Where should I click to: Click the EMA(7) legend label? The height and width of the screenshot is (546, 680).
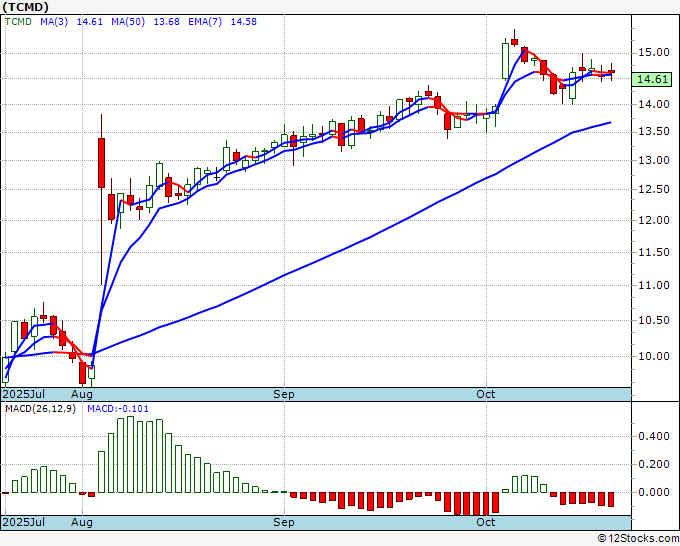tap(205, 21)
